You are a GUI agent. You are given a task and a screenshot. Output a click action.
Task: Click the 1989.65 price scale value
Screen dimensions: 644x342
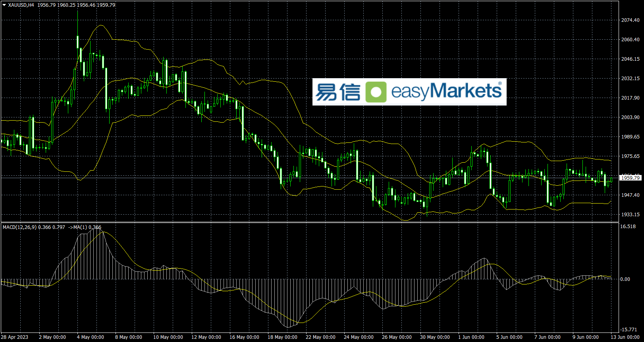click(x=631, y=137)
